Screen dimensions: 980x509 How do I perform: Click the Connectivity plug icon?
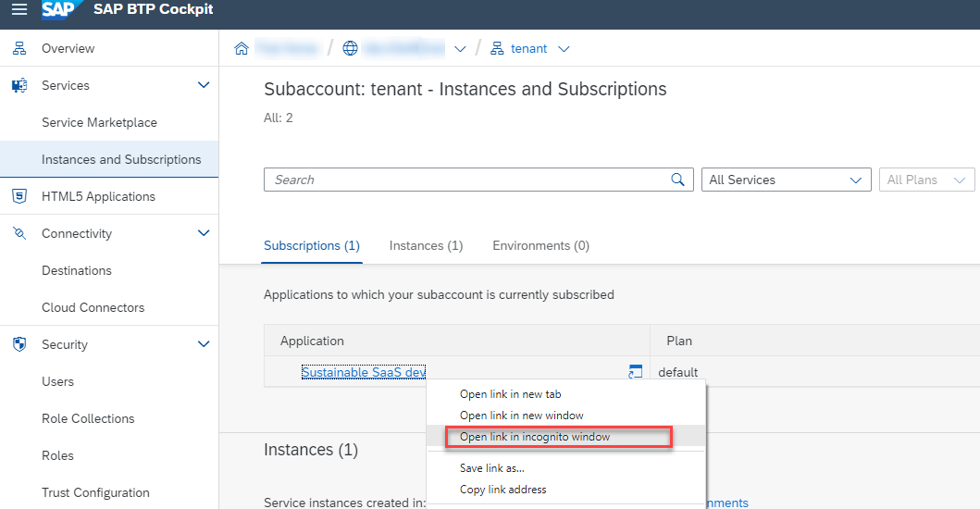coord(19,233)
